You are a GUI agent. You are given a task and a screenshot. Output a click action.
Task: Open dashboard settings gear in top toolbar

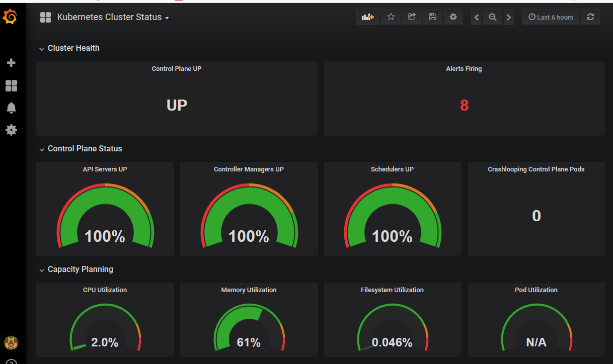(453, 17)
